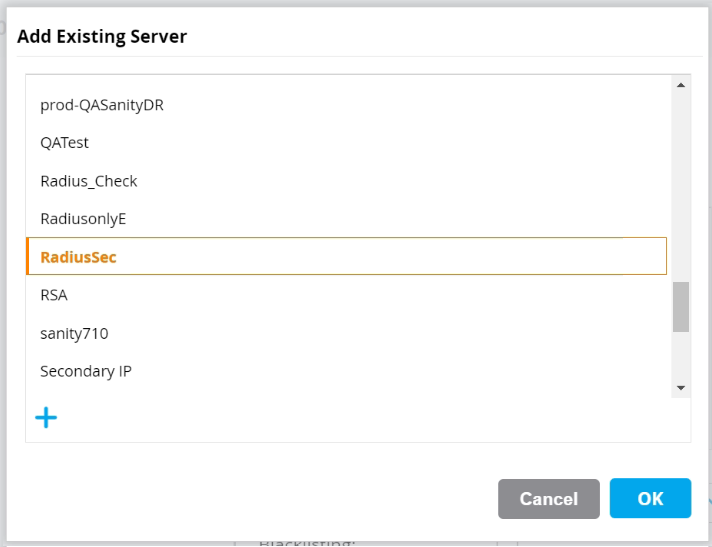Screen dimensions: 712x547
Task: Click the server list scrollbar thumb
Action: coord(680,306)
